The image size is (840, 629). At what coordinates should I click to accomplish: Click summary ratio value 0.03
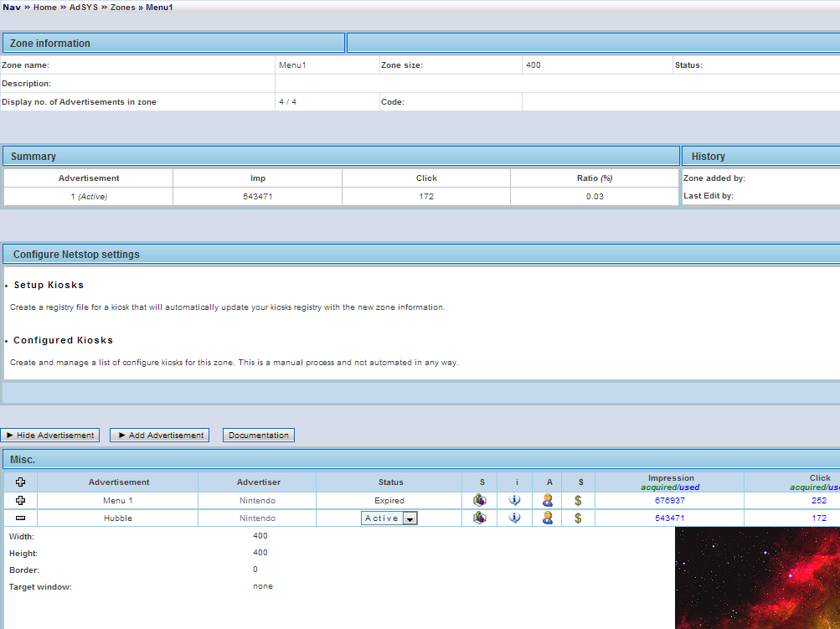coord(595,197)
